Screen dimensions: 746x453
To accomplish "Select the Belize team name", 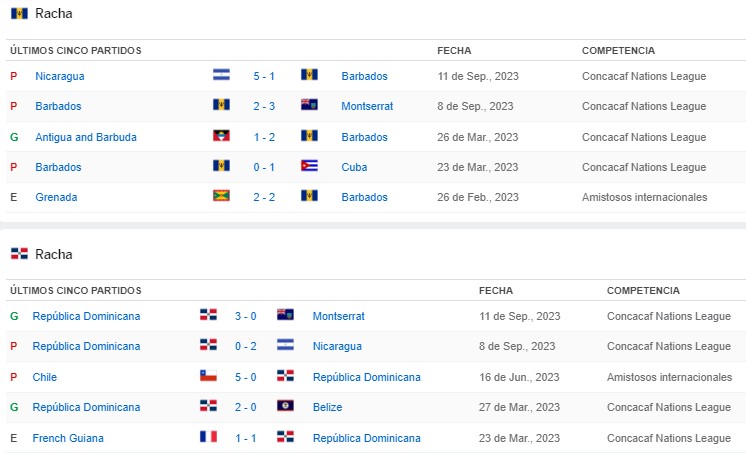I will [327, 407].
